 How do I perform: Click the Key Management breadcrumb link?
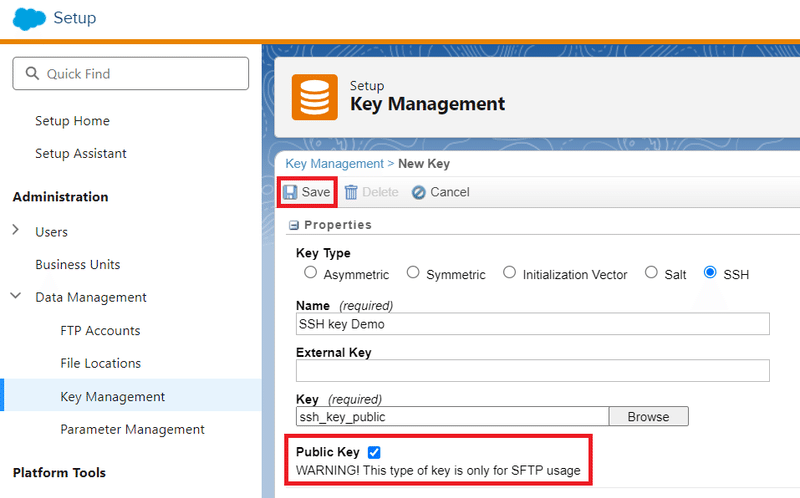pos(334,164)
